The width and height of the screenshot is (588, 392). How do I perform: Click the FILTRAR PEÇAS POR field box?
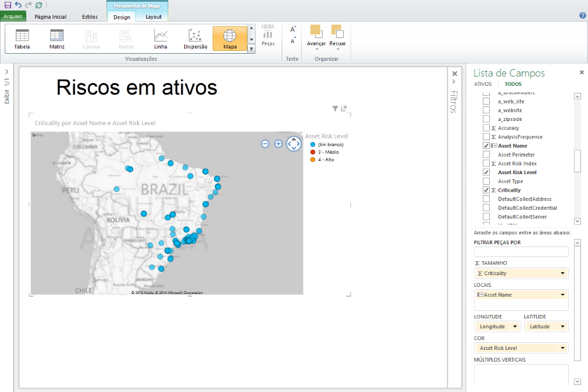coord(521,252)
